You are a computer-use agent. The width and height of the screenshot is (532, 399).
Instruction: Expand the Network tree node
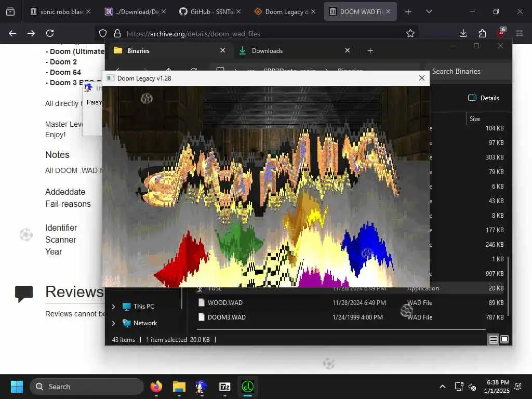pyautogui.click(x=114, y=323)
